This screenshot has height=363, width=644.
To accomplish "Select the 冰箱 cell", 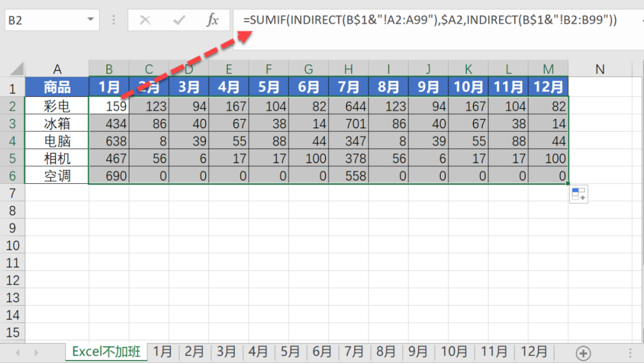I will 57,124.
